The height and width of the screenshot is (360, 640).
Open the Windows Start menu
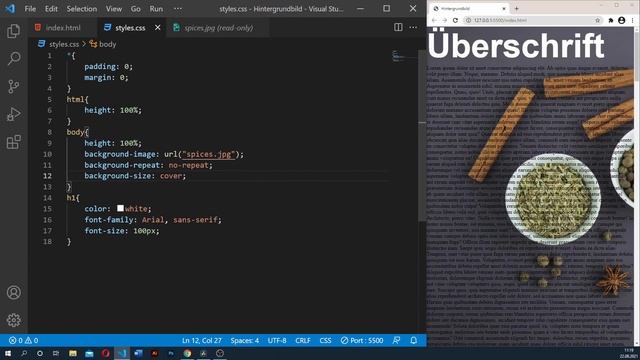[8, 353]
